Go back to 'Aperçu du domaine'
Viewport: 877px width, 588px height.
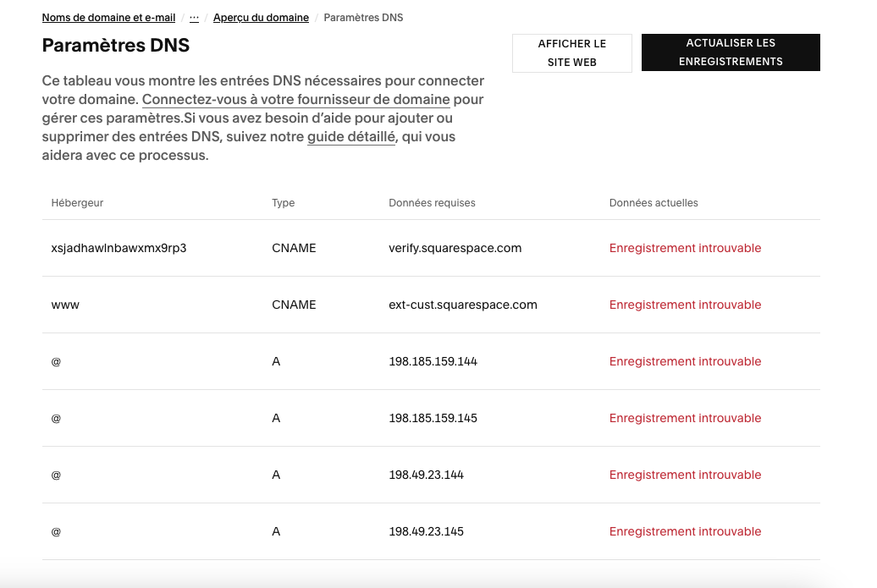point(261,18)
